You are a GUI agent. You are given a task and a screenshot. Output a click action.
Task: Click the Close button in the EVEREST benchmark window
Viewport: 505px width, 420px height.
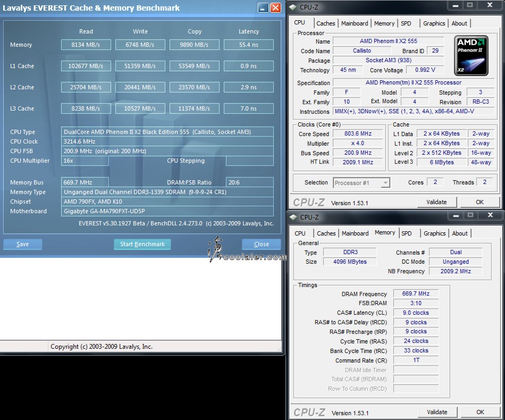pos(261,244)
